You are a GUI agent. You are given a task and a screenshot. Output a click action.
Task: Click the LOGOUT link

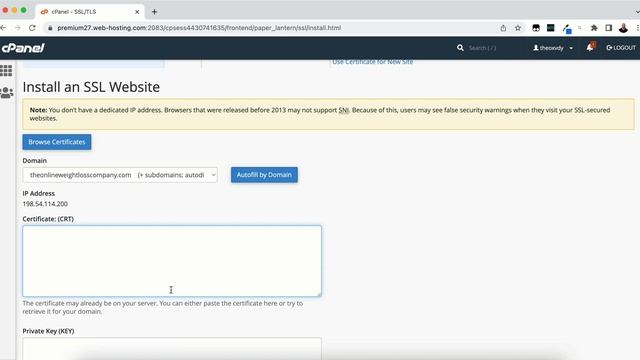(621, 48)
